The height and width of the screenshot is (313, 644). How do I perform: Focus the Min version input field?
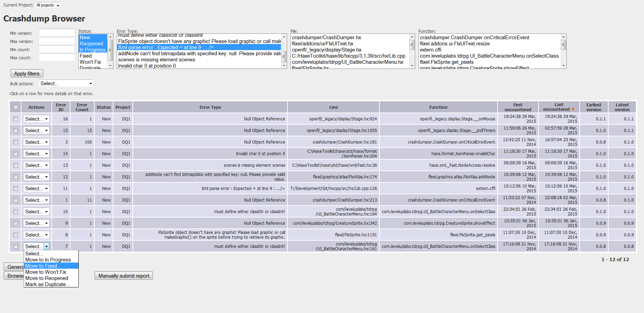tap(57, 33)
